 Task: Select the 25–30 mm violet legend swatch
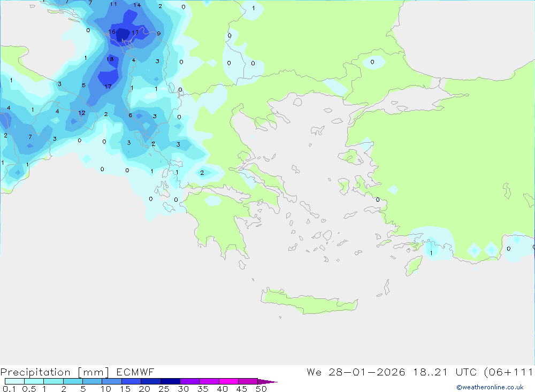[170, 381]
